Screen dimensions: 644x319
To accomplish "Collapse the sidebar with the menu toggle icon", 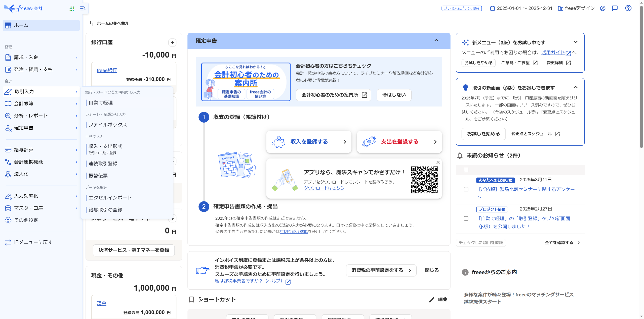I will point(83,9).
